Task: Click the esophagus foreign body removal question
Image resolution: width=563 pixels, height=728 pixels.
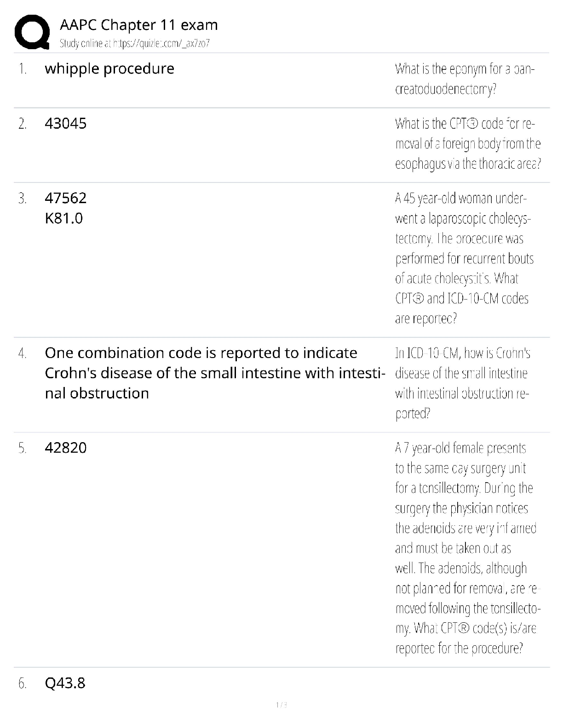Action: coord(467,143)
